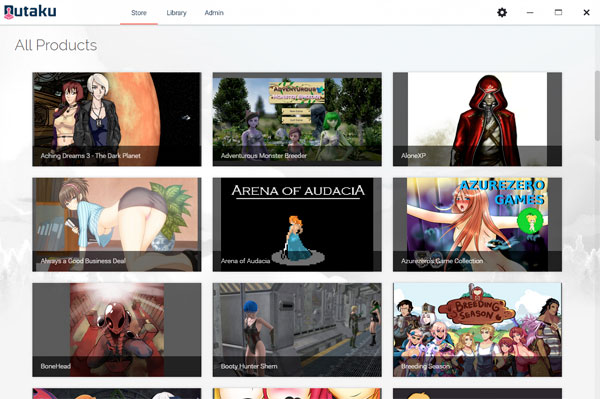Viewport: 600px width, 399px height.
Task: Open the Adventurous Monster Breeder card
Action: [x=297, y=119]
